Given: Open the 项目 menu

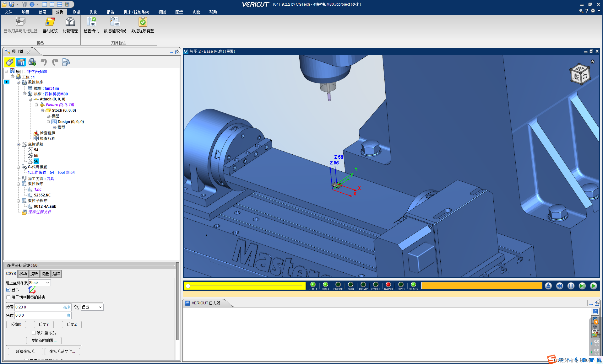Looking at the screenshot, I should coord(25,12).
